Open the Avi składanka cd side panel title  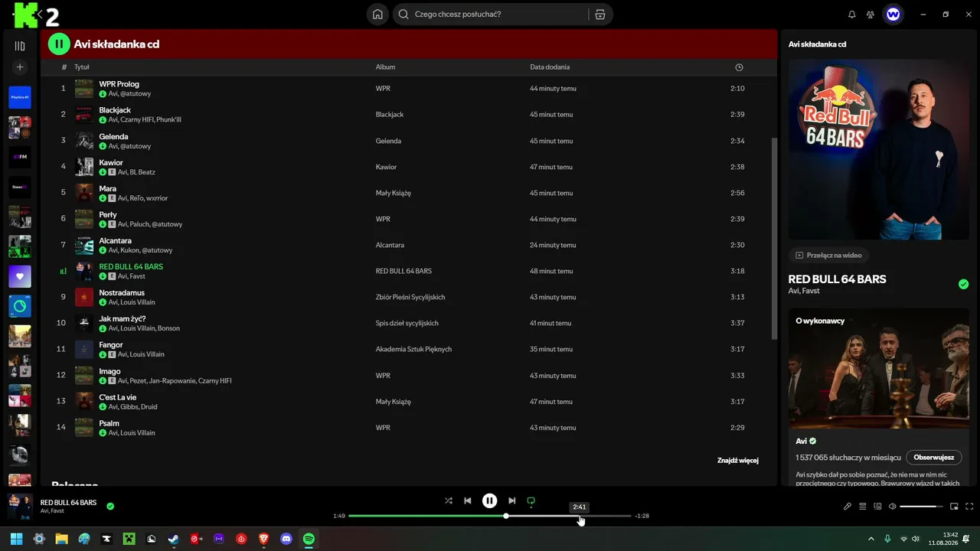(x=817, y=44)
